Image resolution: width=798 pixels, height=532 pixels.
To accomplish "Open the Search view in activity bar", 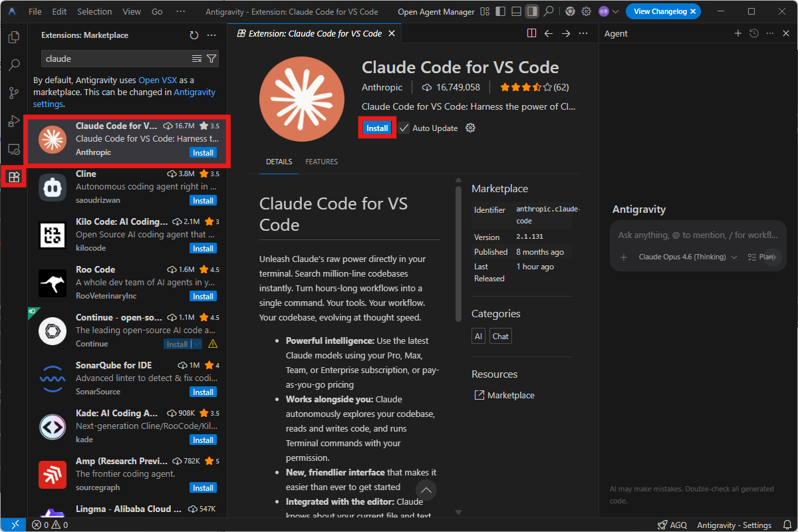I will (x=14, y=65).
